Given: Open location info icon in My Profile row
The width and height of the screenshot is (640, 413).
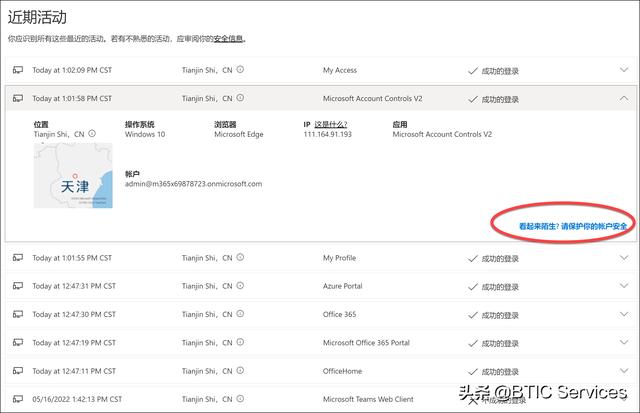Looking at the screenshot, I should 240,257.
